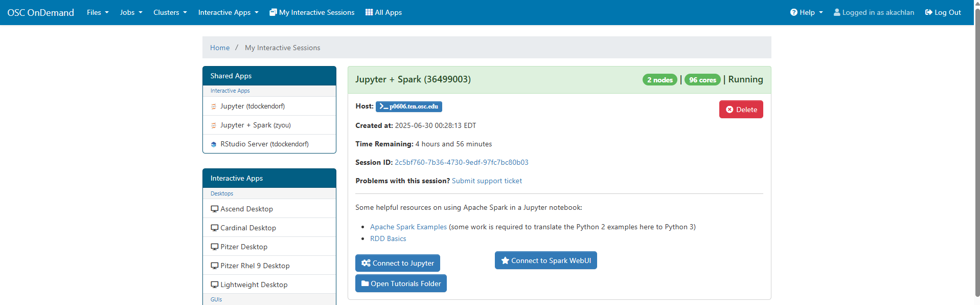Expand the Clusters dropdown menu
Image resolution: width=980 pixels, height=305 pixels.
(170, 12)
